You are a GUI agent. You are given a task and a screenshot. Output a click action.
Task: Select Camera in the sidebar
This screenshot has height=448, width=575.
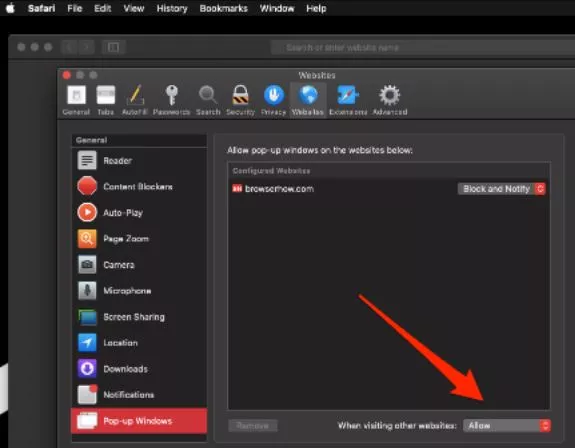click(x=139, y=265)
